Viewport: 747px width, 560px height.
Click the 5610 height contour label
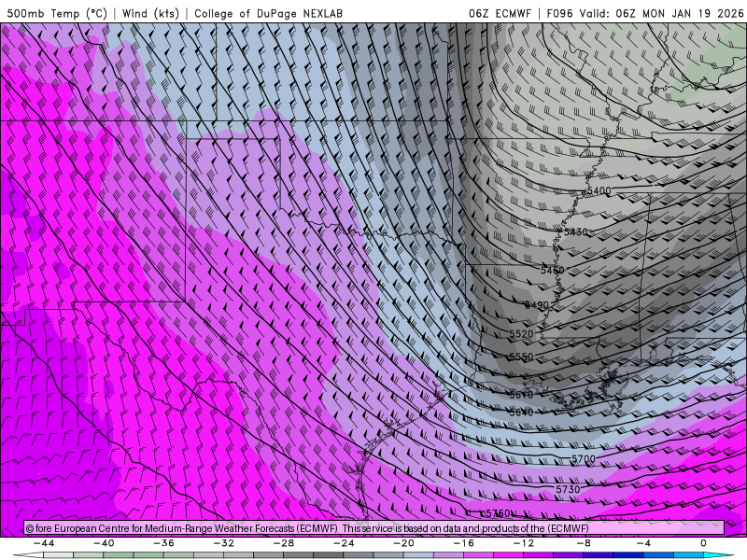tap(521, 395)
